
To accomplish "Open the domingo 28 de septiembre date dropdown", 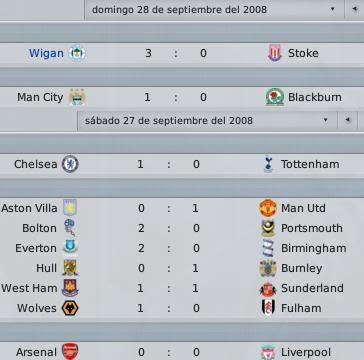I will [x=214, y=10].
